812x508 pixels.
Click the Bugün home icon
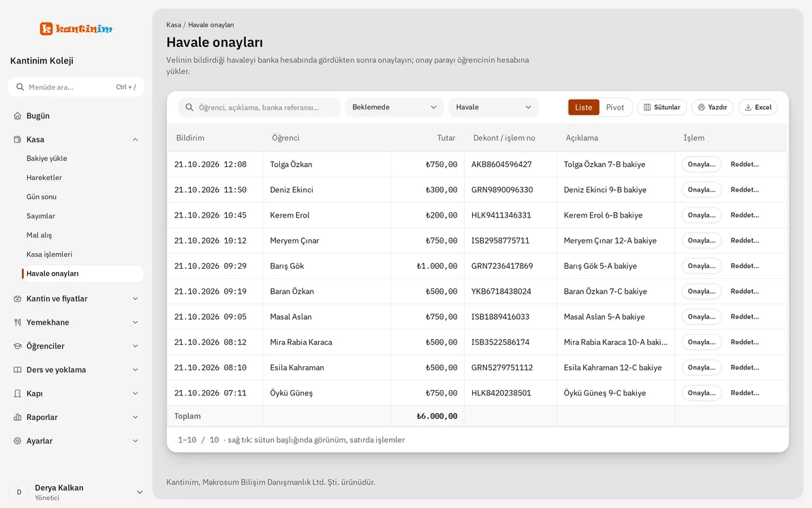pyautogui.click(x=18, y=116)
